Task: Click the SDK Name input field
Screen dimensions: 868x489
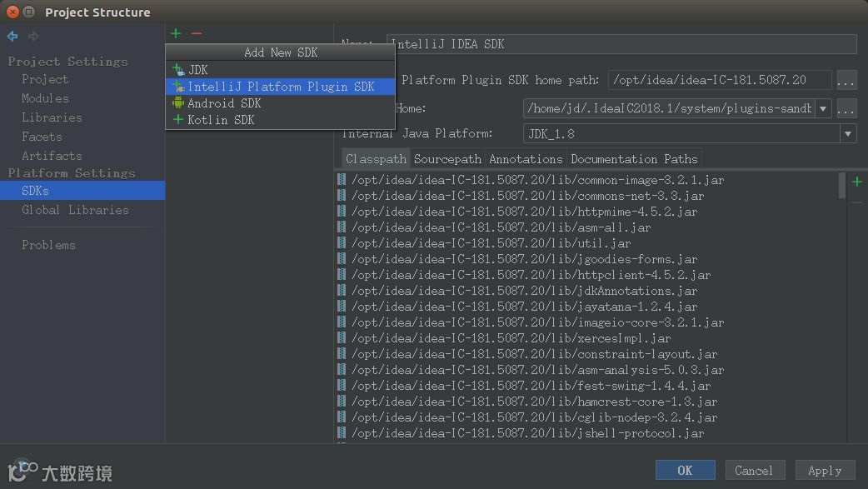Action: pos(621,44)
